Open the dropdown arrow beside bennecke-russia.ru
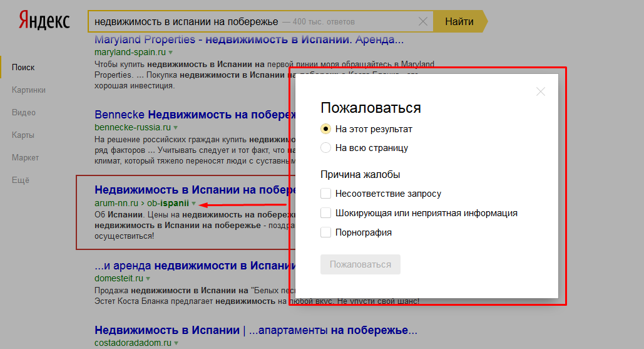The height and width of the screenshot is (349, 644). [x=175, y=127]
